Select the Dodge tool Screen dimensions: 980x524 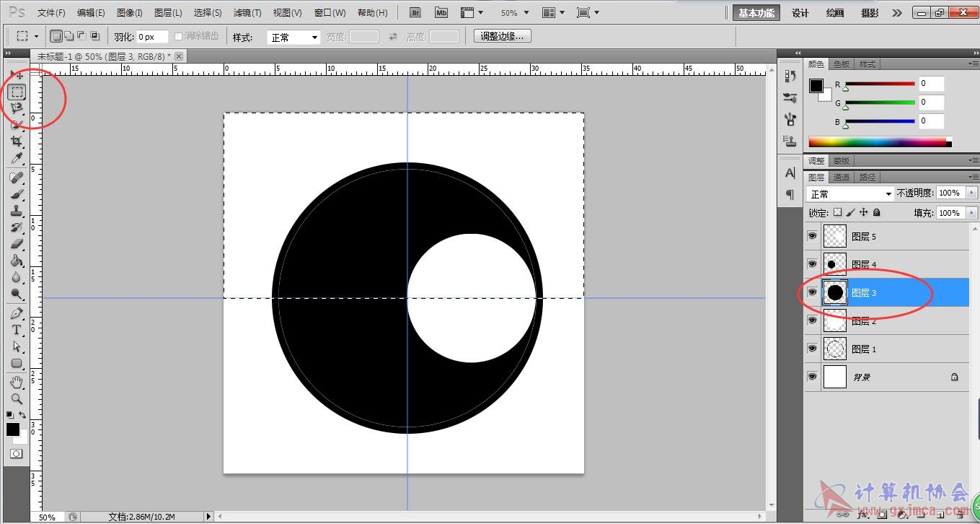tap(17, 294)
